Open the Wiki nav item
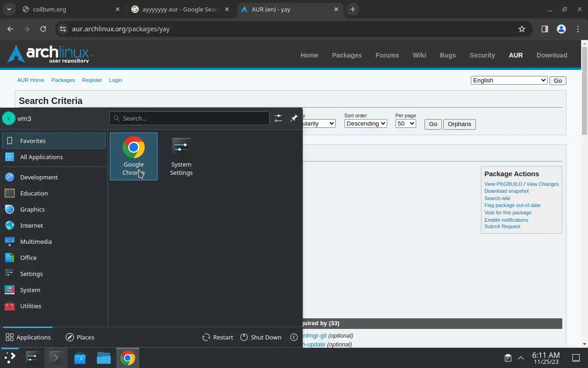Viewport: 588px width, 368px height. point(419,55)
